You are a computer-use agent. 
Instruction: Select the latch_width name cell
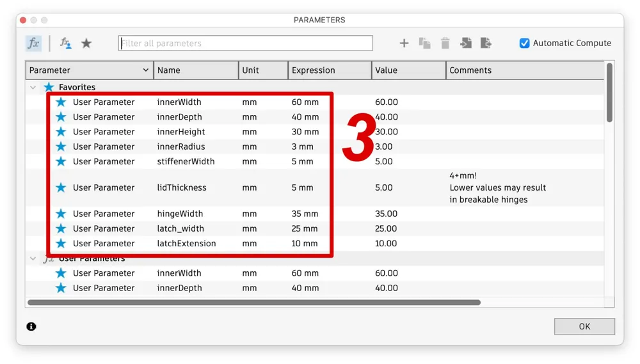pos(180,228)
